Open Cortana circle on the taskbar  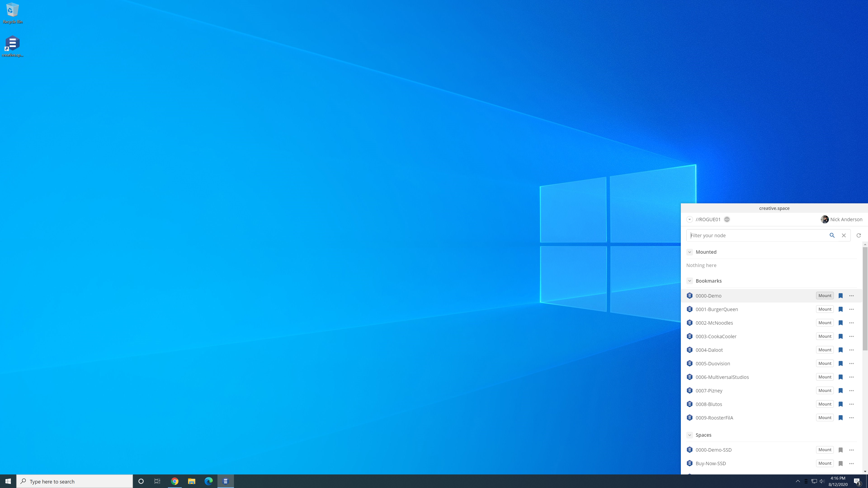(141, 481)
